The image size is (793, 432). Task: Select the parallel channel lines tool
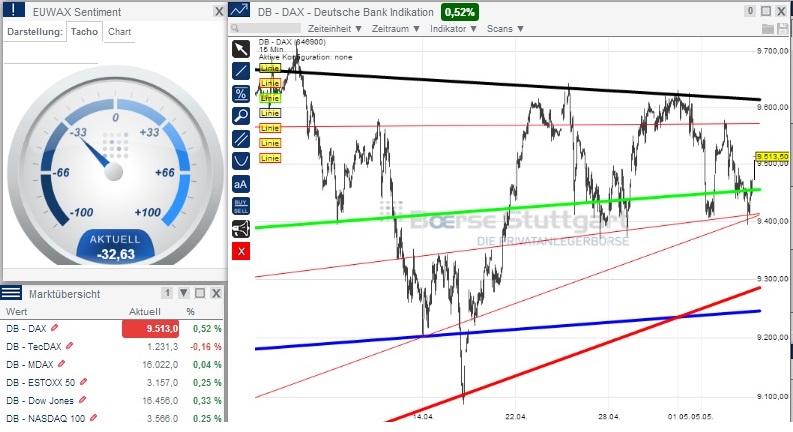[x=241, y=139]
